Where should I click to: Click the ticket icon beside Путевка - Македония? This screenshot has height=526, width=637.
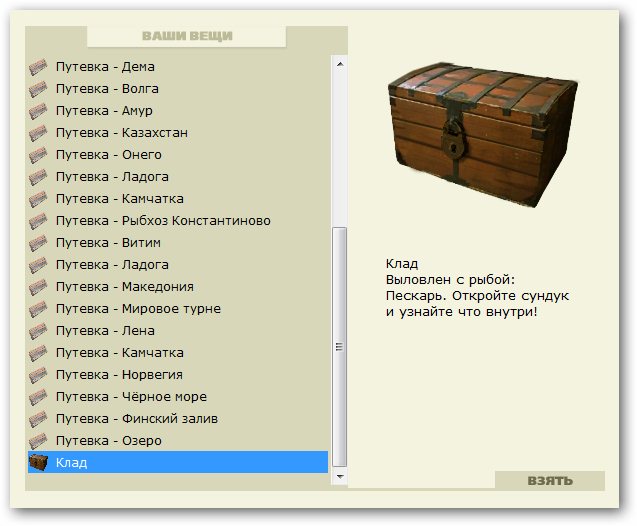pos(38,287)
